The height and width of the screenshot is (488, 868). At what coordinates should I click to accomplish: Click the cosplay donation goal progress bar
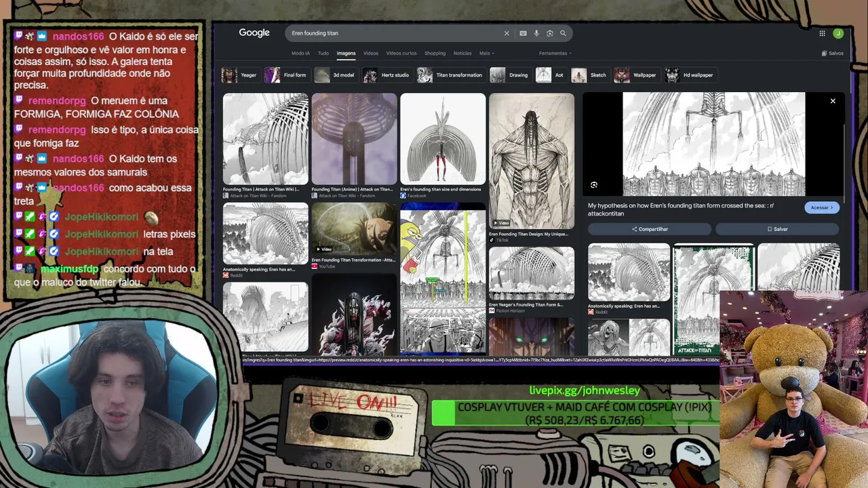(x=575, y=414)
